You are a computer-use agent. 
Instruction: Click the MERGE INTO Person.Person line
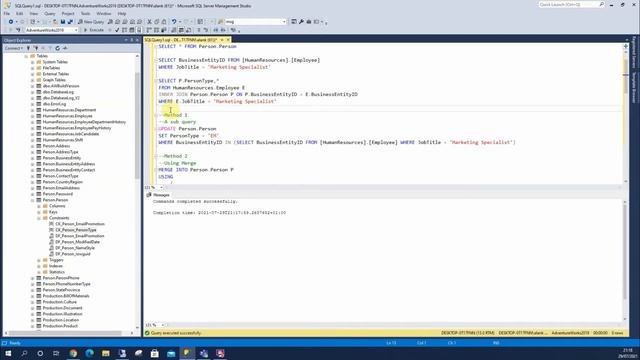pyautogui.click(x=196, y=170)
